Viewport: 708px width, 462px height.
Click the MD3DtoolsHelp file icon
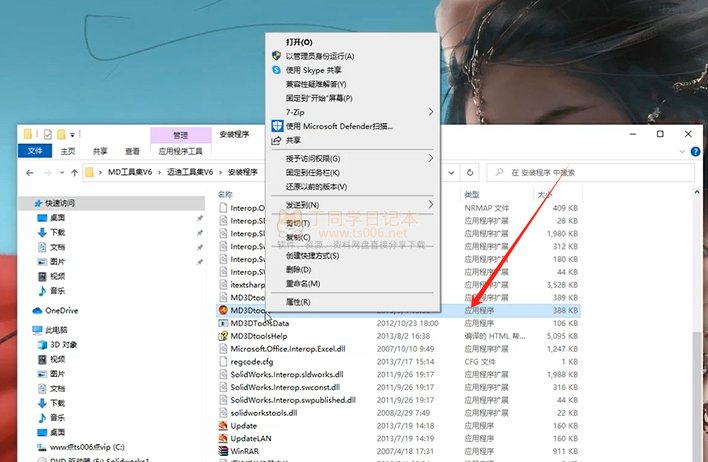tap(223, 337)
